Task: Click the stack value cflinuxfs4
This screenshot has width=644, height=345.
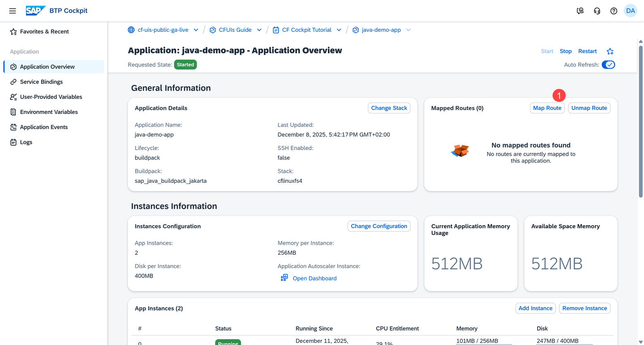Action: (x=290, y=181)
